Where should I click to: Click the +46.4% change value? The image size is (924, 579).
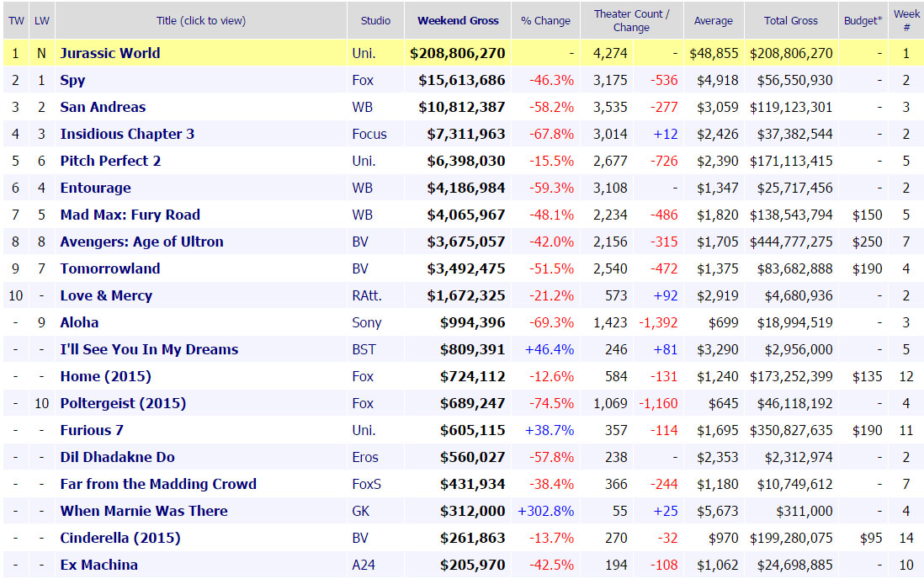tap(550, 349)
